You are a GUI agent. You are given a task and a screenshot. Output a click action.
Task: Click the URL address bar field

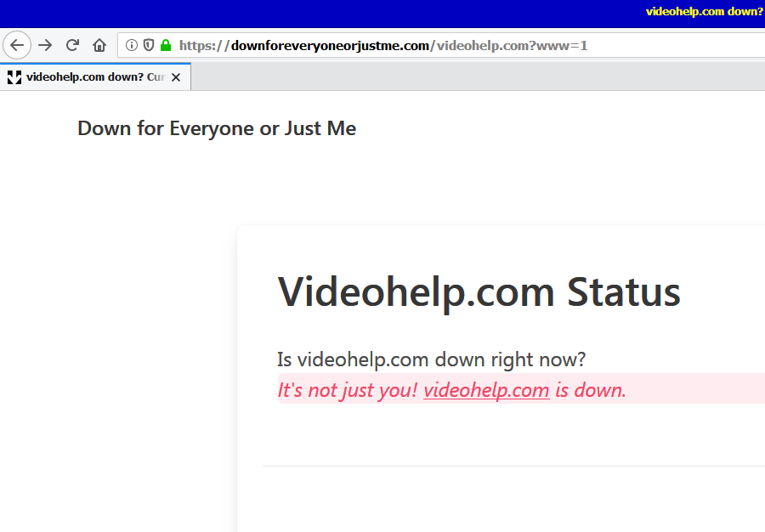441,45
